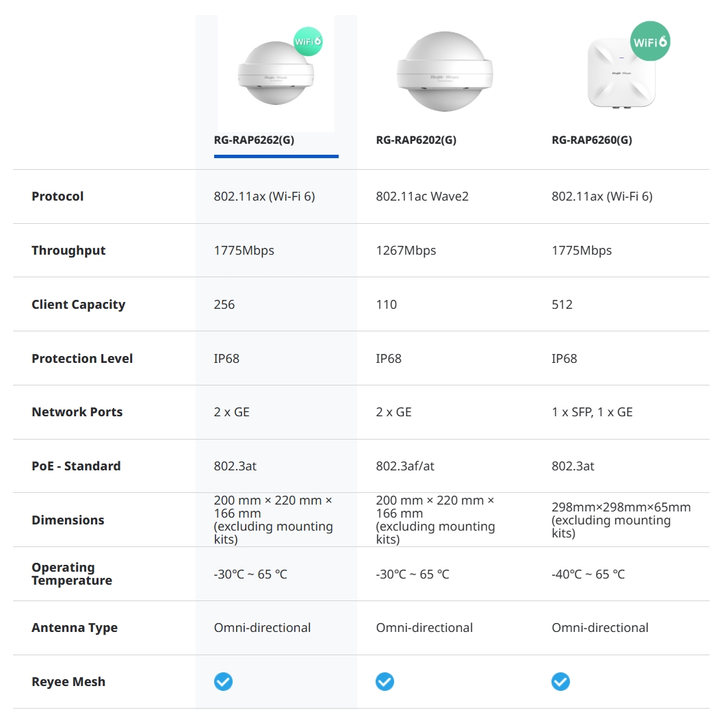The height and width of the screenshot is (710, 728).
Task: Click Reyee Mesh checkmark for RG-RAP6202(G)
Action: coord(385,681)
